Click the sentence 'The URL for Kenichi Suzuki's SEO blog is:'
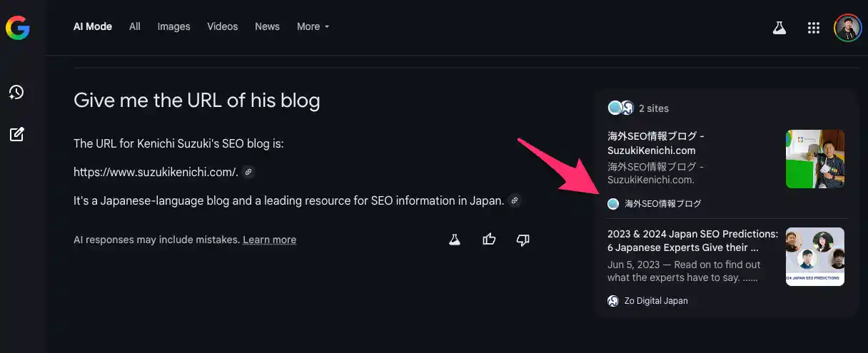This screenshot has height=353, width=868. 178,143
